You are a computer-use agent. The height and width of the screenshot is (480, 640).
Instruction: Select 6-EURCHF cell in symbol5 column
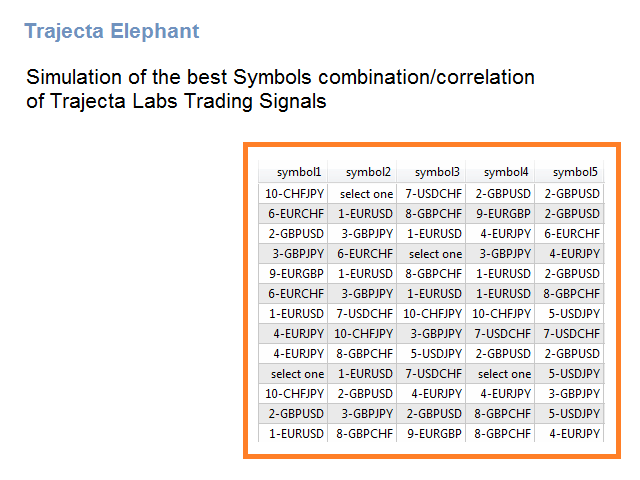(569, 234)
